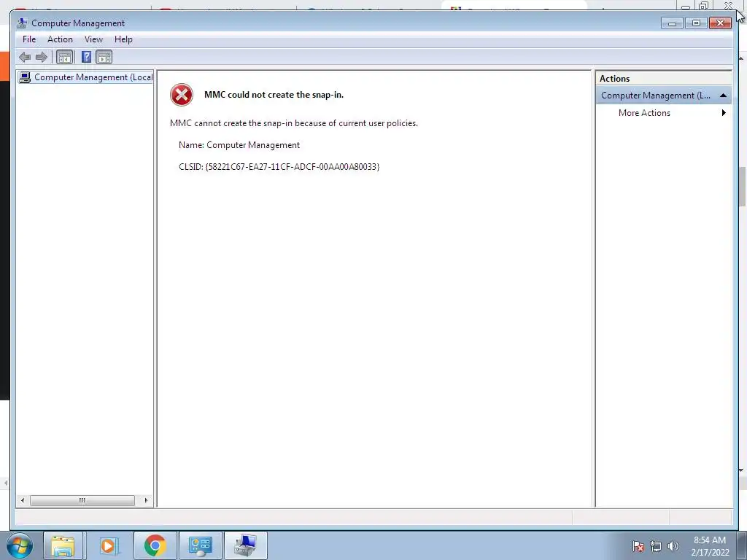Minimize the Computer Management window
The height and width of the screenshot is (560, 747).
[x=672, y=23]
